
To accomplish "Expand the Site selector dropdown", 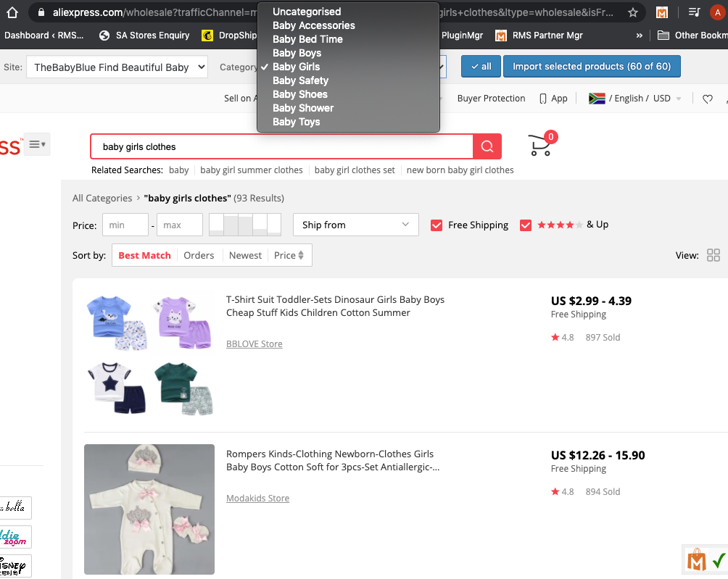I will point(116,67).
